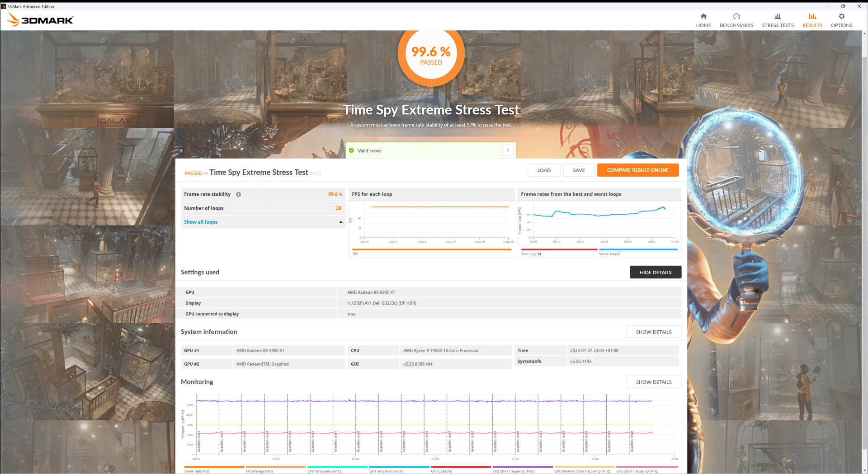
Task: Open the Stress Tests chart icon
Action: 778,16
